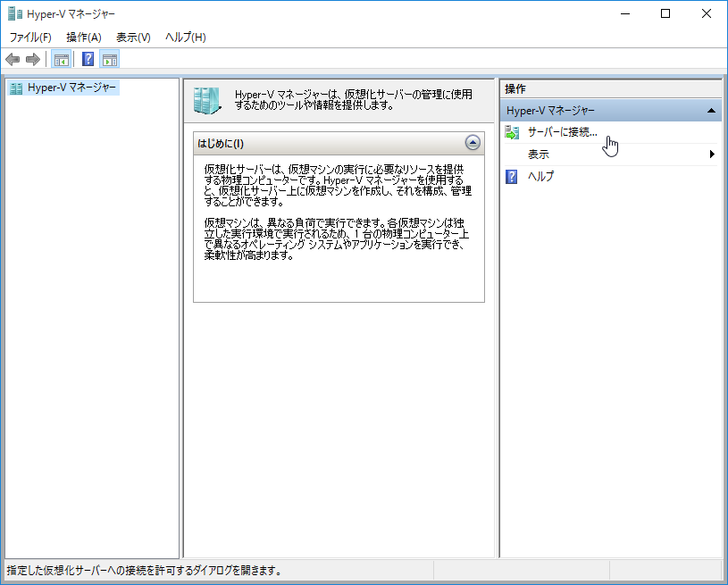Open the 表示(V) menu

133,38
